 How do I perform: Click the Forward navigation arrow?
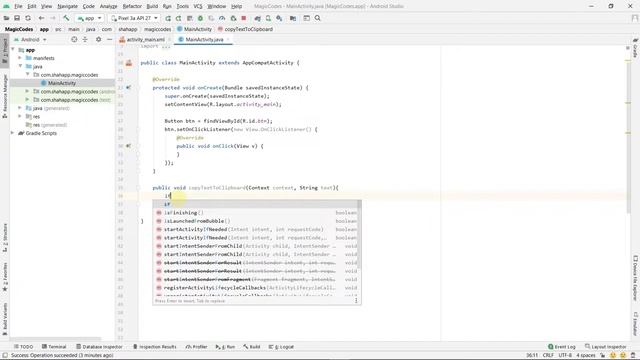tap(53, 18)
